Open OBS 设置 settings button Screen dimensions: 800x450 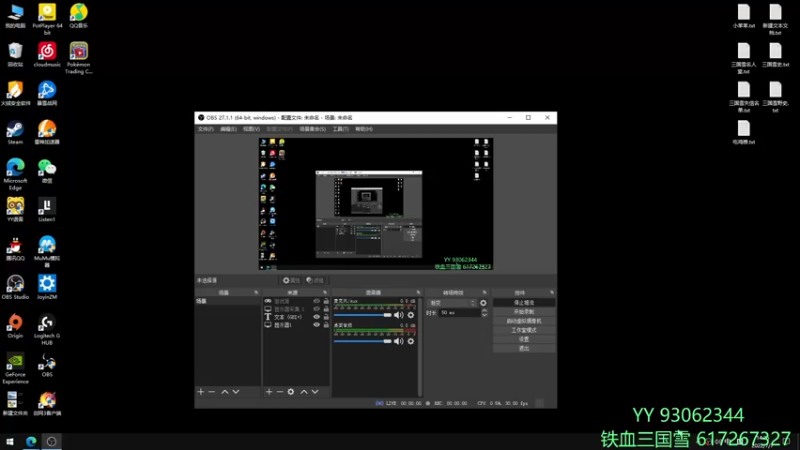[x=524, y=339]
